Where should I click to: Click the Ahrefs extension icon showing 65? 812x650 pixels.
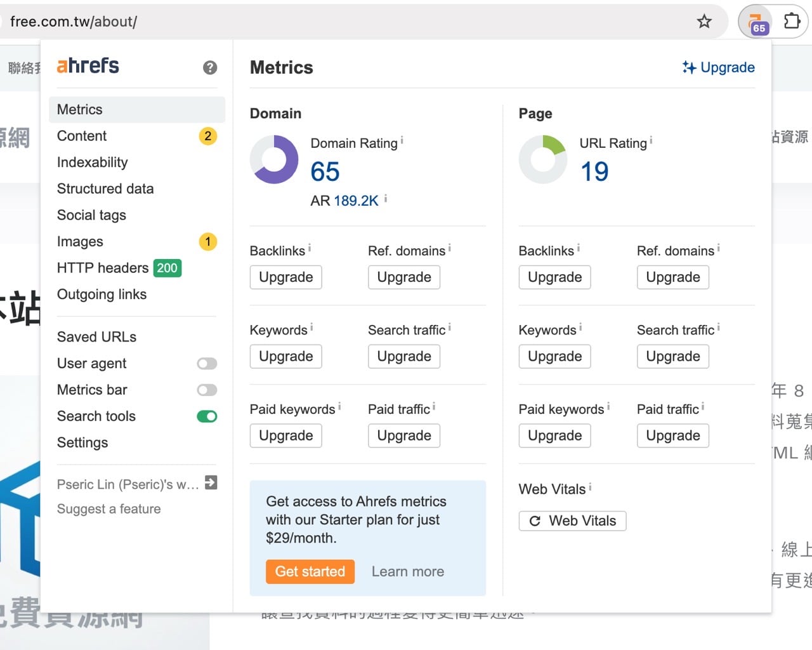pyautogui.click(x=756, y=22)
